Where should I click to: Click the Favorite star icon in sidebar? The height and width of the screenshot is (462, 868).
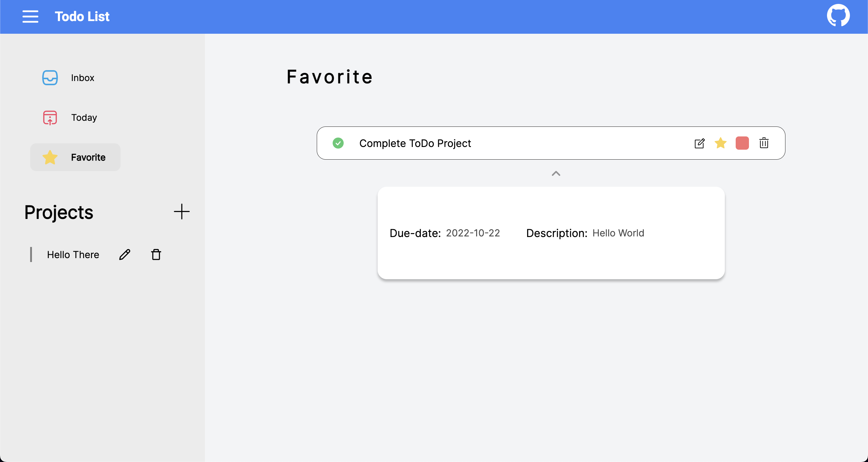[50, 157]
